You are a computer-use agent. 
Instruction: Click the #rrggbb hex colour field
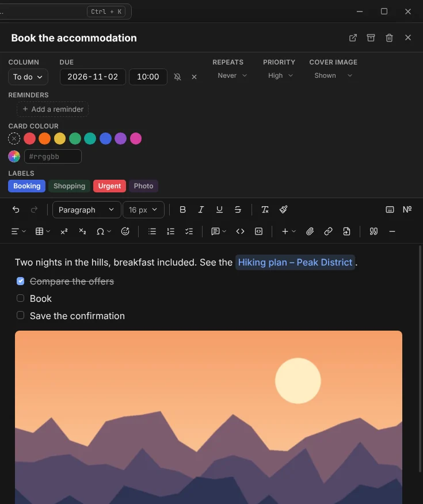tap(53, 157)
